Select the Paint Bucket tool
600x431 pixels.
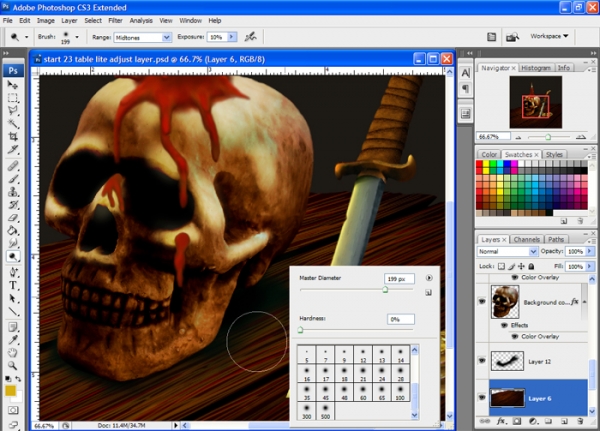click(13, 230)
